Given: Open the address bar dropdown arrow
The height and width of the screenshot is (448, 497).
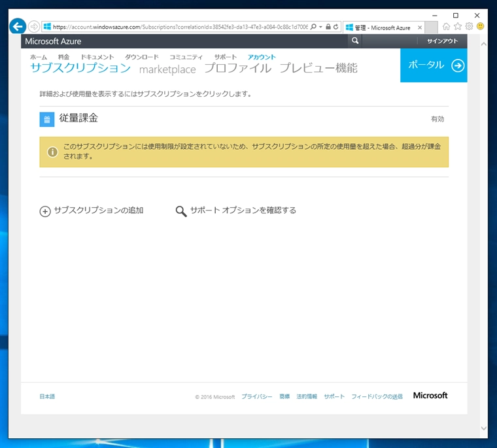Looking at the screenshot, I should 320,27.
